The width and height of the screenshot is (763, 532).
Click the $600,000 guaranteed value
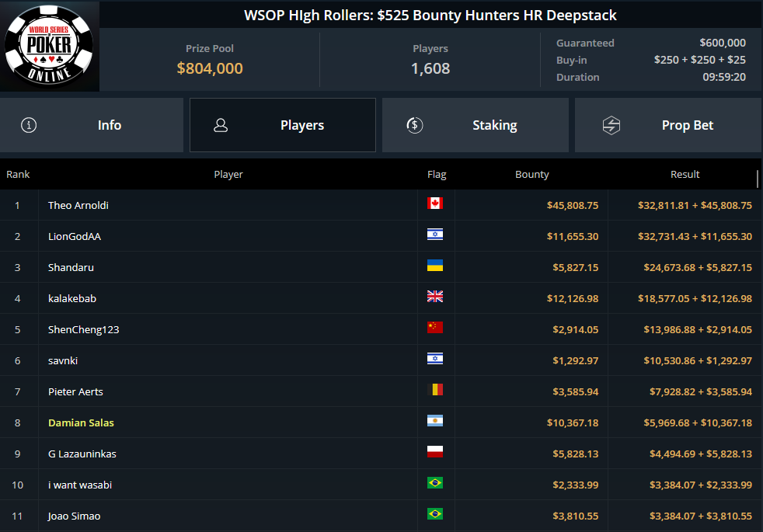pos(723,43)
